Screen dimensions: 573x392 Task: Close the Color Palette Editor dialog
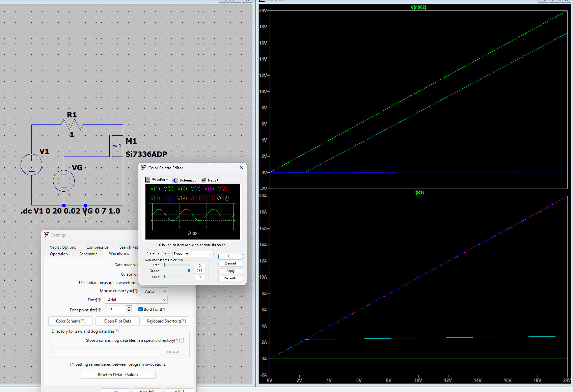241,168
